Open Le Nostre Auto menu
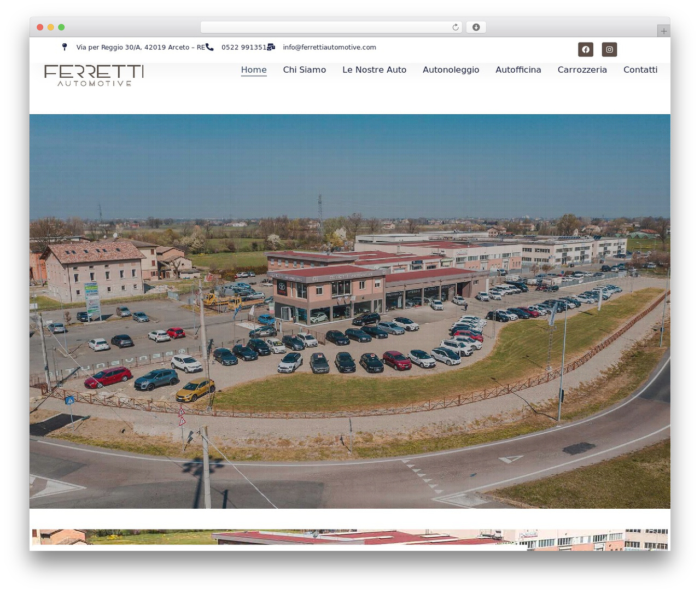Viewport: 700px width, 593px height. click(x=375, y=69)
